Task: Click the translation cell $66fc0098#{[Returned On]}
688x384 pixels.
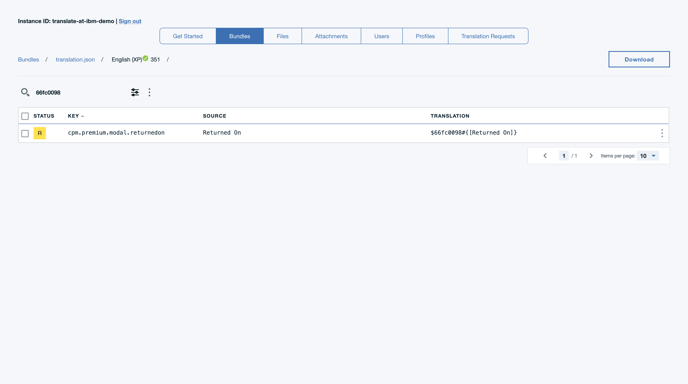Action: pyautogui.click(x=473, y=133)
